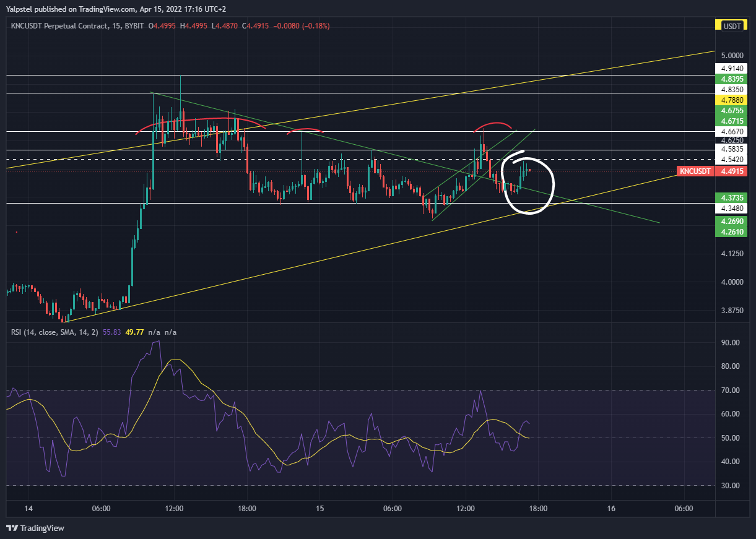Click the green 4.2610 price label
756x539 pixels.
click(x=732, y=231)
